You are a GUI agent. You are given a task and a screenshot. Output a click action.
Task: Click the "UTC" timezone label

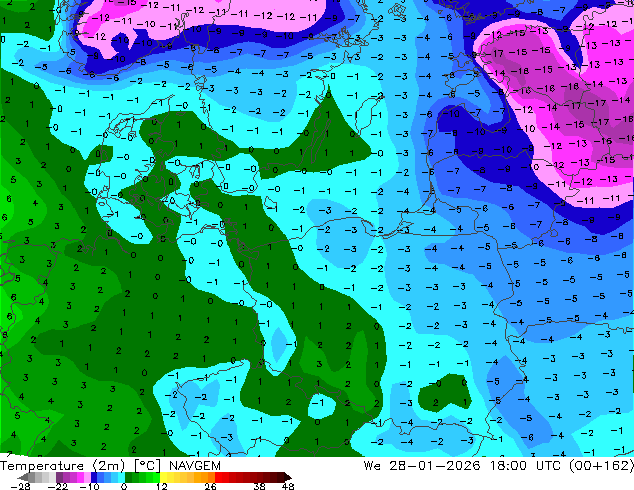click(548, 466)
